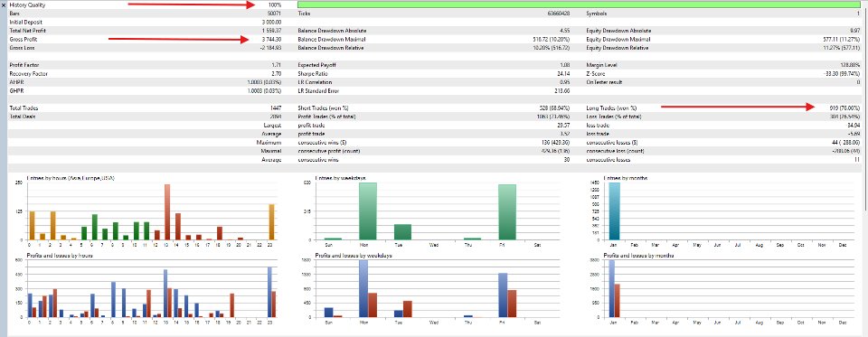Click Monday blue bar in Profits and losses by weekdays
The width and height of the screenshot is (868, 337).
(x=363, y=288)
